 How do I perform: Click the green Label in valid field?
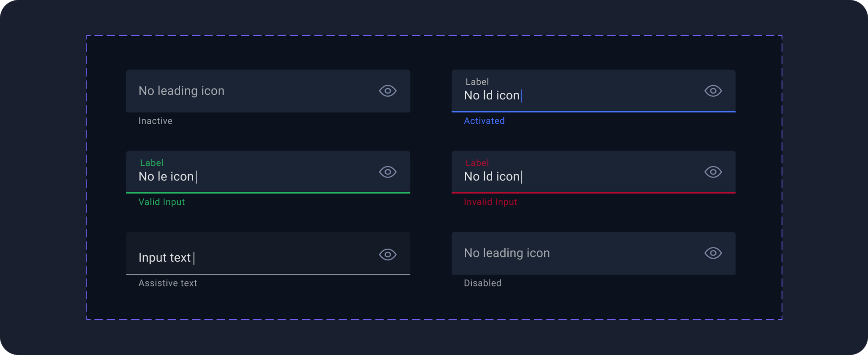151,163
